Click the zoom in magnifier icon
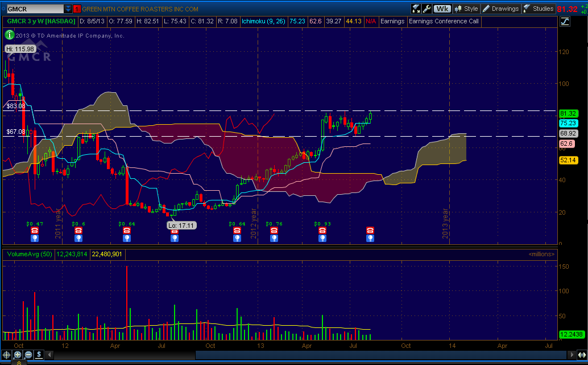The image size is (588, 365). tap(18, 355)
